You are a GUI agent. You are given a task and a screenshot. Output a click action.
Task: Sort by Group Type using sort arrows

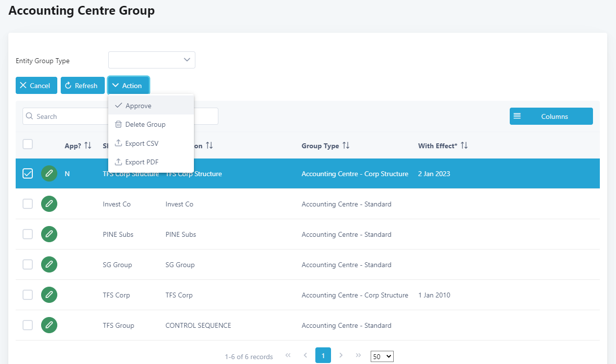click(346, 146)
